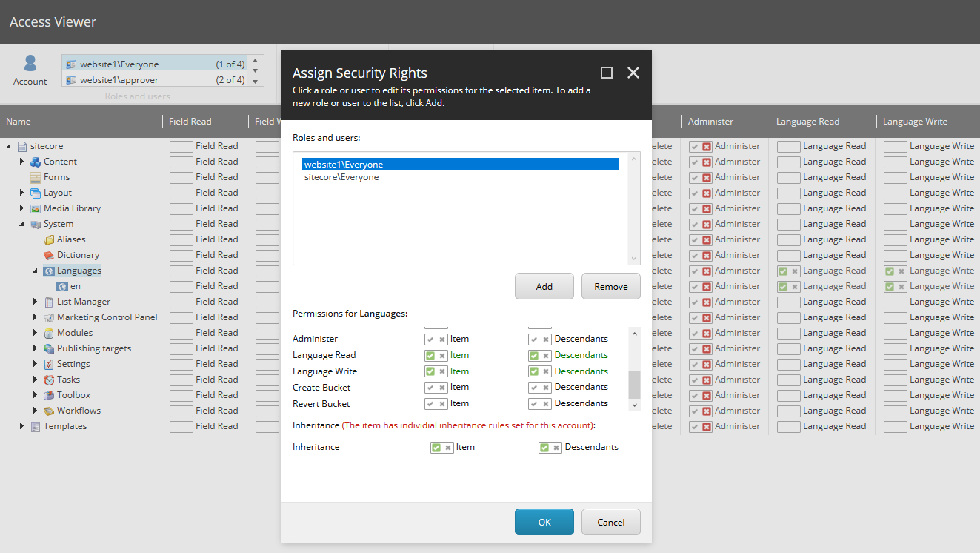Screen dimensions: 980x553
Task: Select the Media Library tree icon
Action: pos(35,208)
